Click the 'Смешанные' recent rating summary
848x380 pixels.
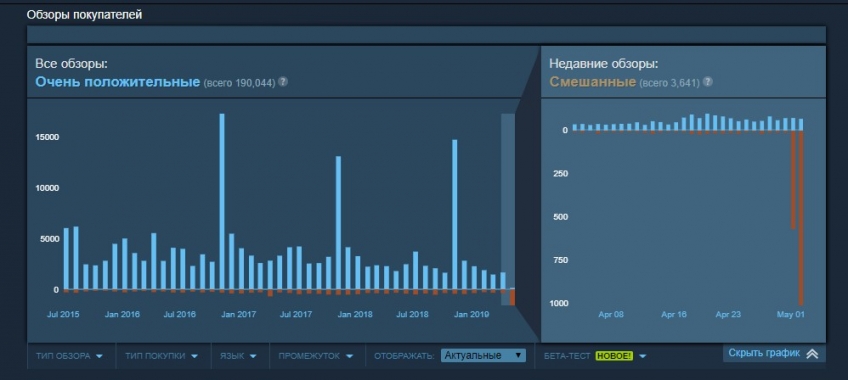tap(592, 82)
